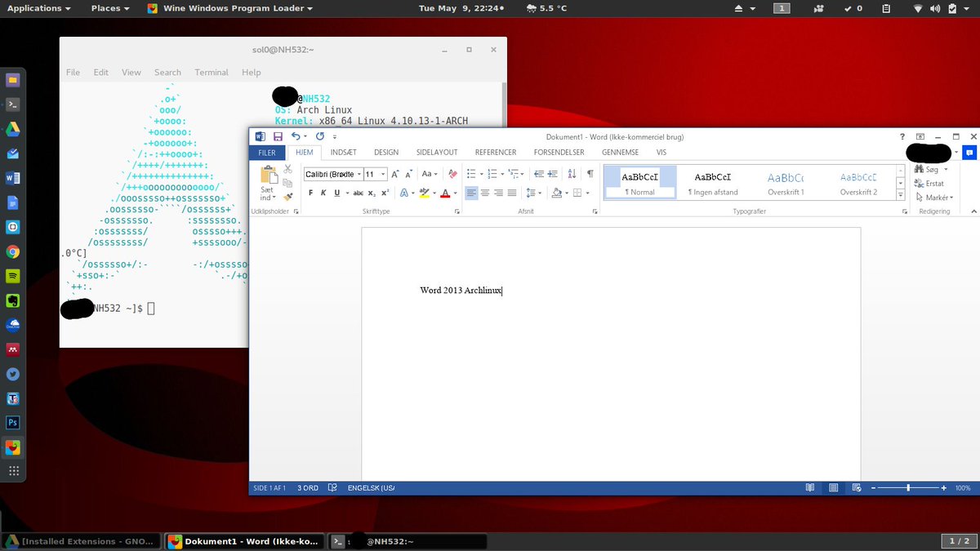The image size is (980, 551).
Task: Click the Redo/Repeat circular arrow icon
Action: click(x=320, y=136)
